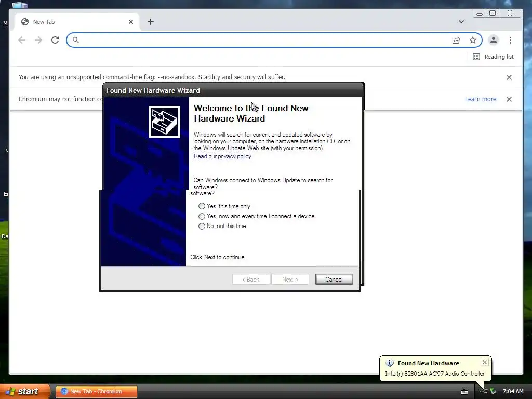Image resolution: width=532 pixels, height=399 pixels.
Task: Click the Chromium back arrow
Action: (22, 40)
